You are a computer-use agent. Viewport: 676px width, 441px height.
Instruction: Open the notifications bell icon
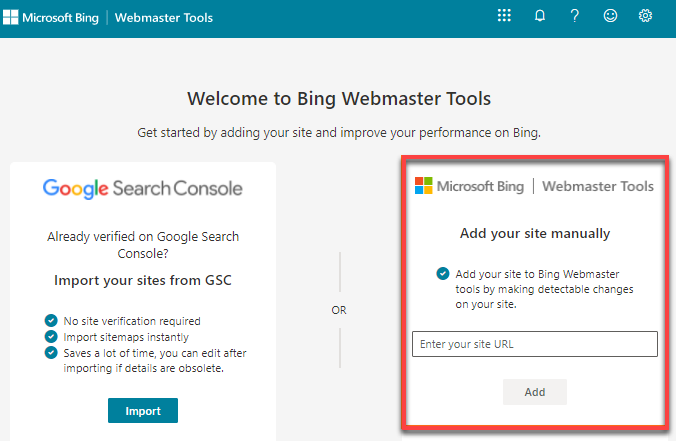point(539,16)
